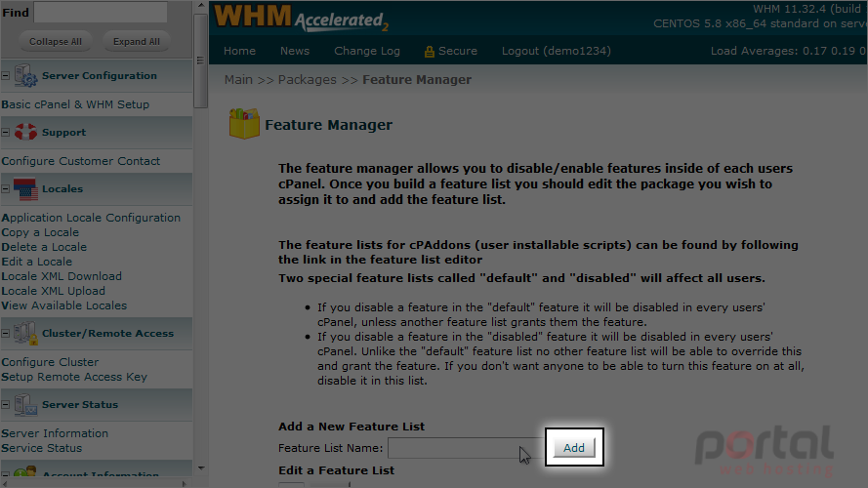Open Locale XML Upload link
868x488 pixels.
(x=53, y=291)
